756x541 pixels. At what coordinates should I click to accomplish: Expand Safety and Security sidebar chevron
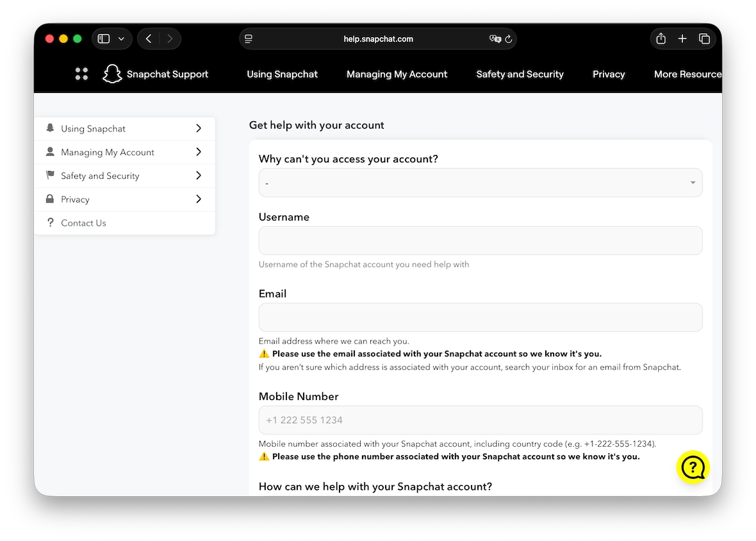(x=199, y=176)
